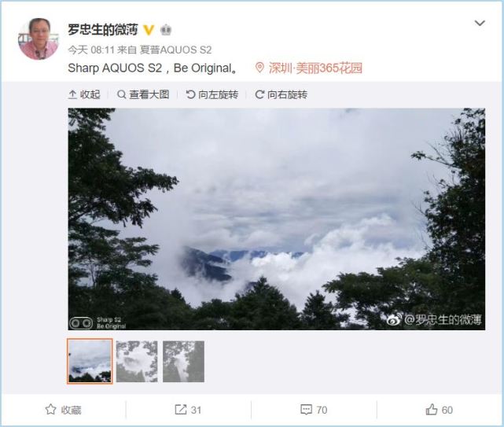Open the comments icon showing 70
The image size is (504, 427).
[306, 410]
